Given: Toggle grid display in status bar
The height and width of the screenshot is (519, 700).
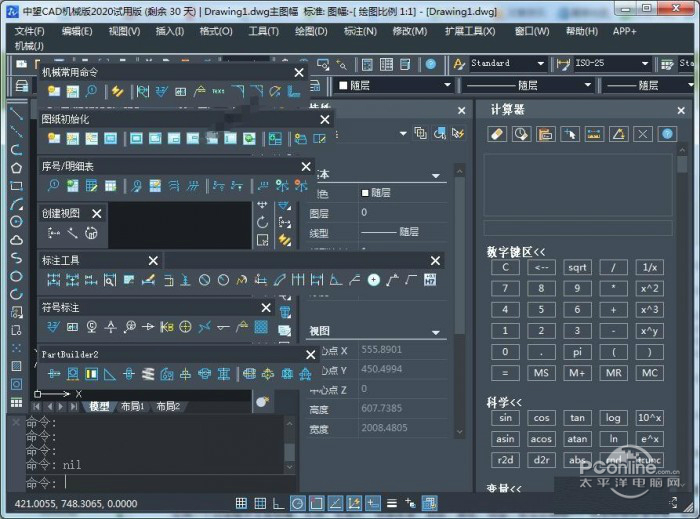Looking at the screenshot, I should (x=261, y=503).
